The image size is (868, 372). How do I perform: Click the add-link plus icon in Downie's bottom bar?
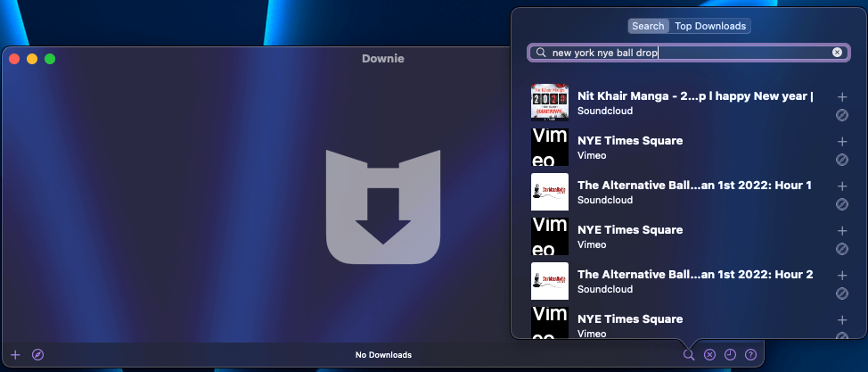[15, 355]
